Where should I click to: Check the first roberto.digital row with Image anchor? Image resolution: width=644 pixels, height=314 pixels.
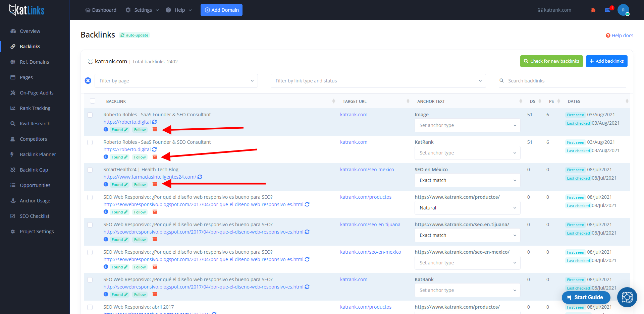coord(90,115)
